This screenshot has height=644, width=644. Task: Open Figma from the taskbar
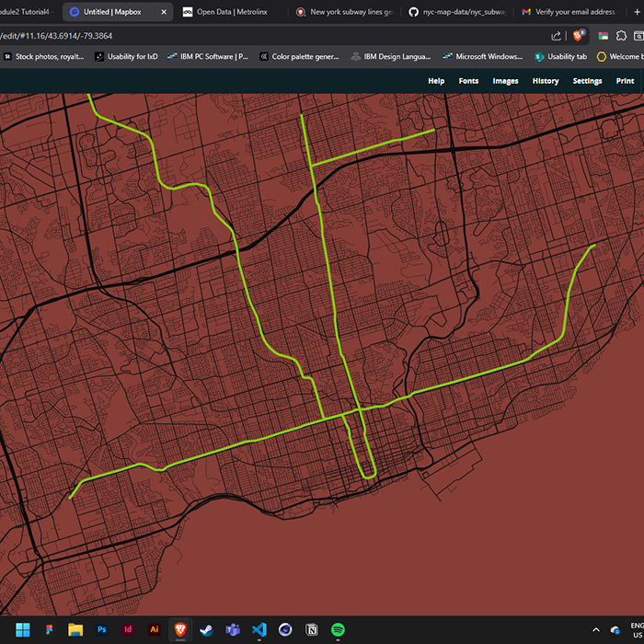point(50,629)
